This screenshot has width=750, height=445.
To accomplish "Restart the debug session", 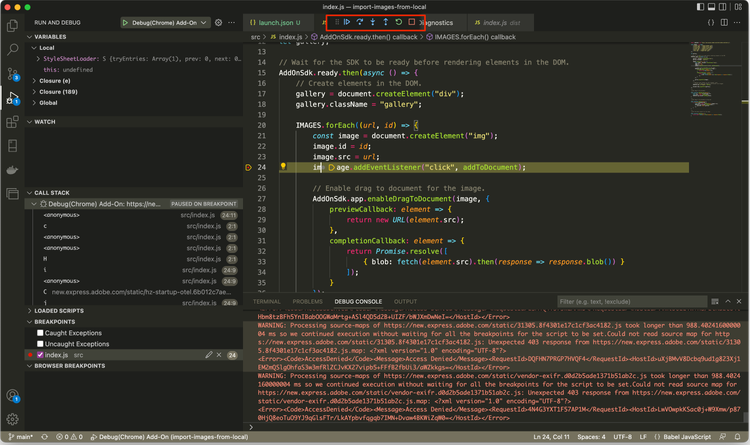I will click(x=398, y=22).
